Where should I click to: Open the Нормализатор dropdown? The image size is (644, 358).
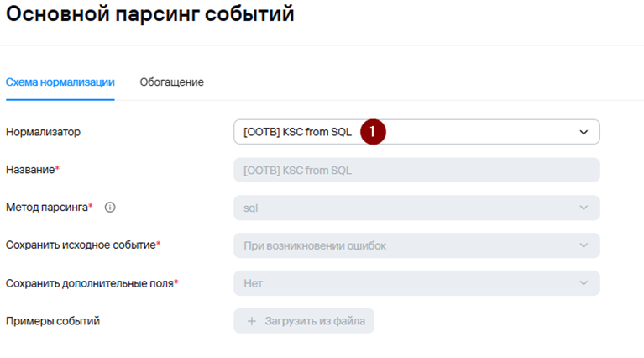(x=416, y=132)
